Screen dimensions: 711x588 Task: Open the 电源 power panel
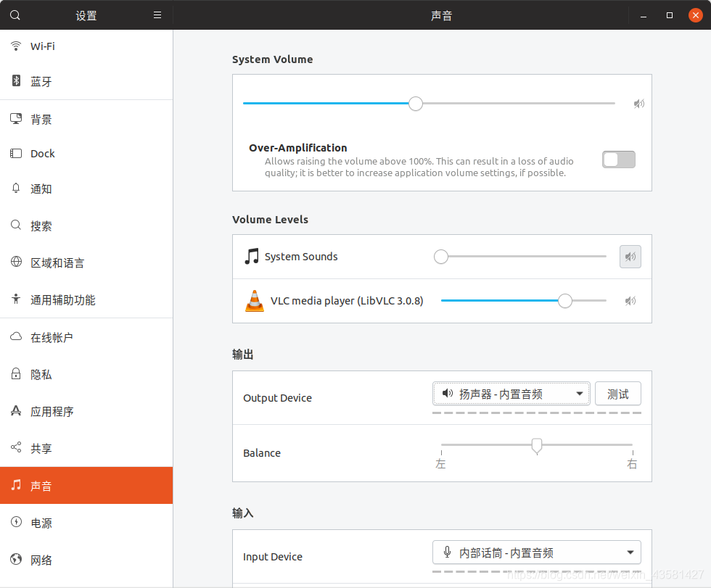pyautogui.click(x=86, y=523)
